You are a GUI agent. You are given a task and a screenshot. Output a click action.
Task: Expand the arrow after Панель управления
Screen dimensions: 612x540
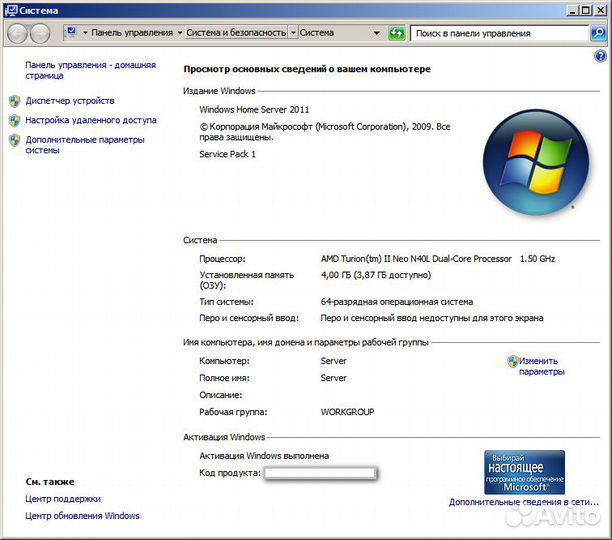(180, 33)
